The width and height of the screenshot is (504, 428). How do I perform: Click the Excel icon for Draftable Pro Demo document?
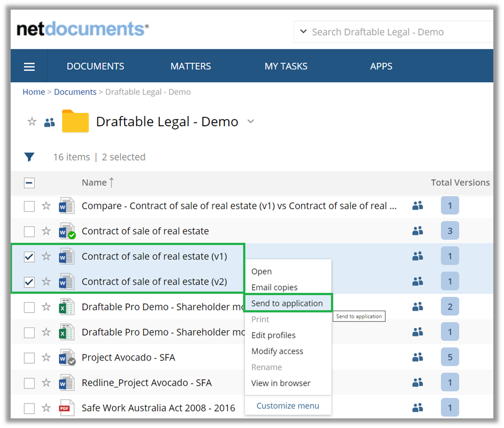66,307
